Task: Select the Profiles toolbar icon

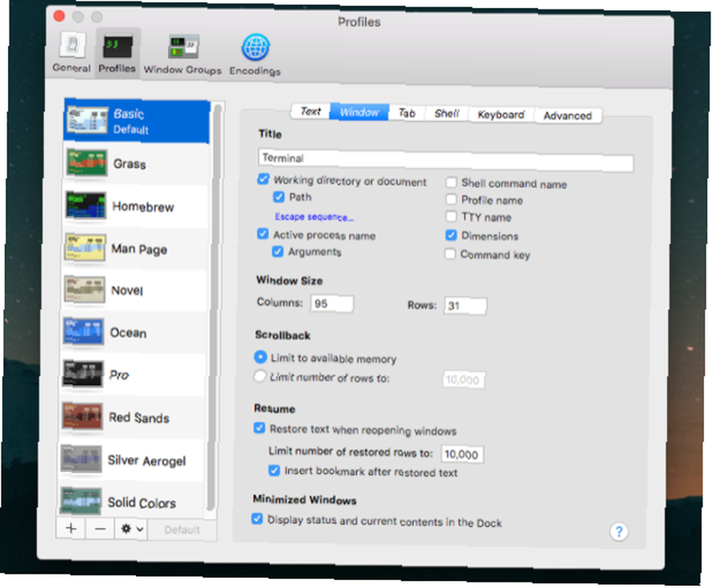Action: click(117, 53)
